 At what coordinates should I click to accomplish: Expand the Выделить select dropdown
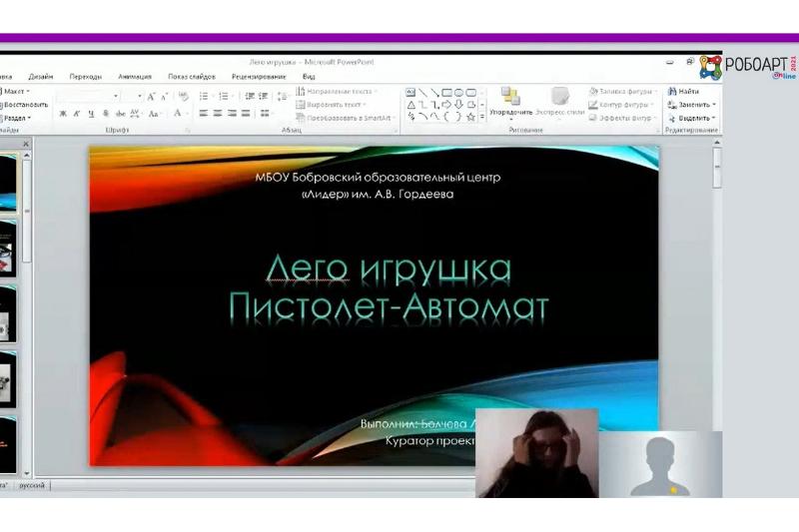[x=696, y=117]
